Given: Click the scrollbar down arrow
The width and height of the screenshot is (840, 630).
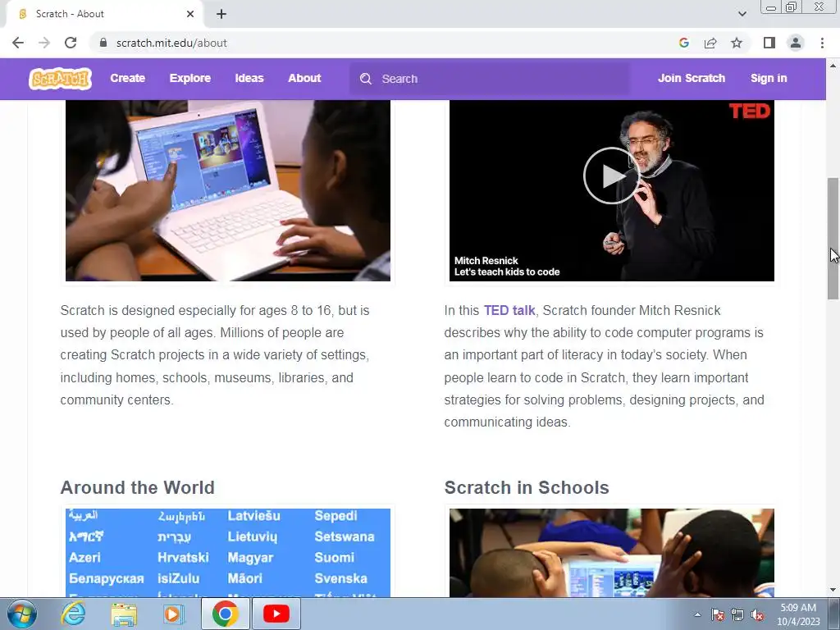Looking at the screenshot, I should pyautogui.click(x=833, y=591).
